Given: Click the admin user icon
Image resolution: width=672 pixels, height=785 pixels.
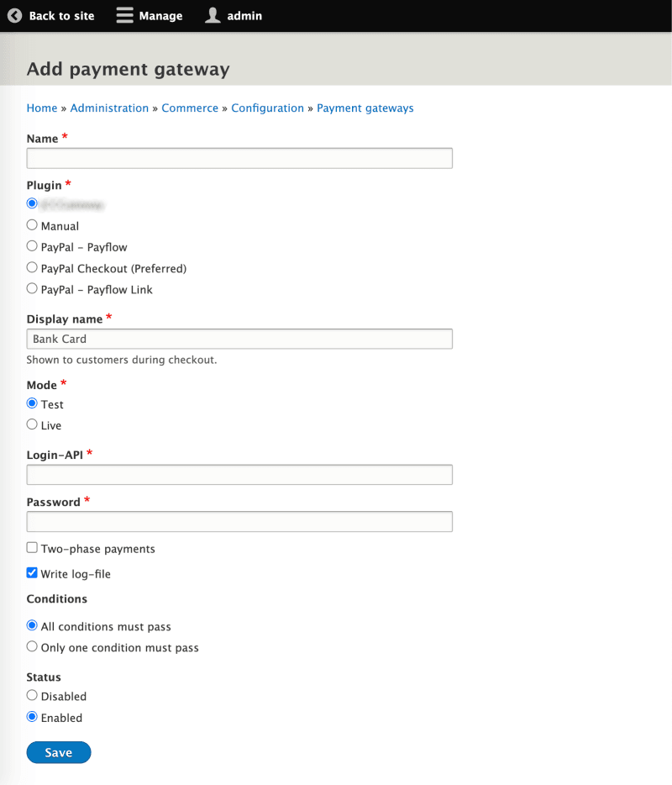Looking at the screenshot, I should point(213,15).
